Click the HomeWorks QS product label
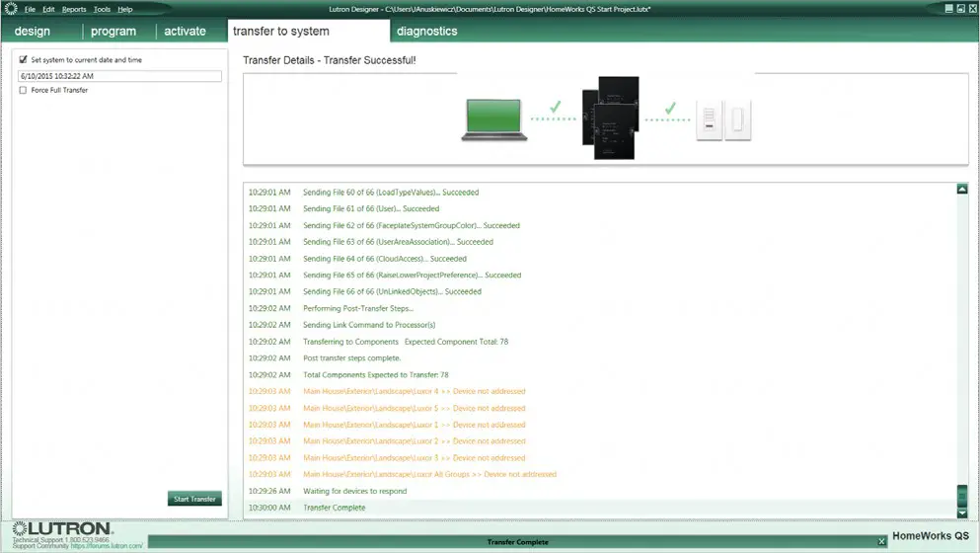The image size is (980, 553). [x=930, y=536]
